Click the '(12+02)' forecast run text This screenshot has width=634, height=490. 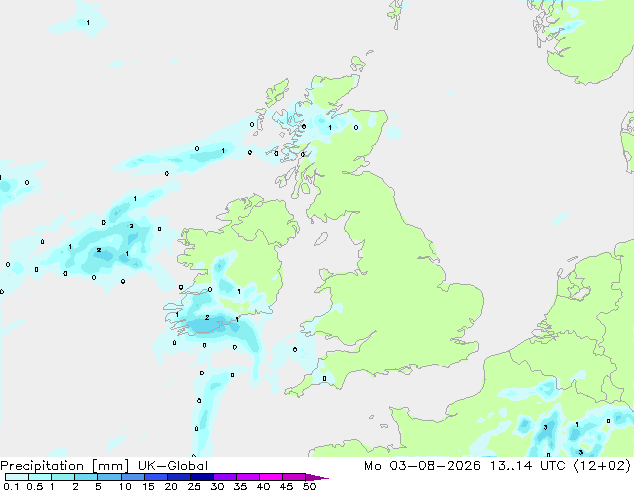pyautogui.click(x=602, y=466)
